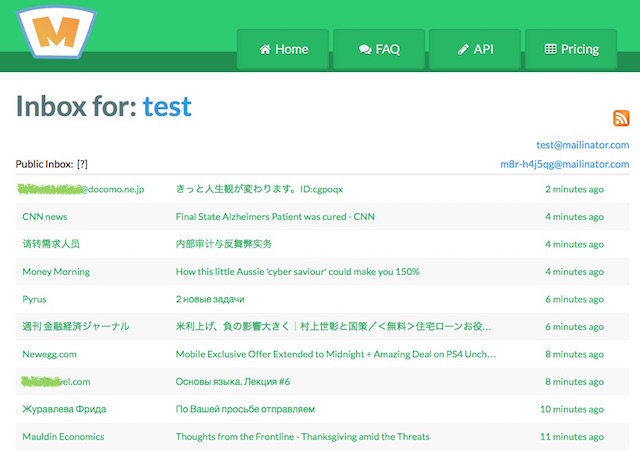Open 'Основы языка. Лекция #6' email
This screenshot has height=451, width=640.
pos(233,382)
